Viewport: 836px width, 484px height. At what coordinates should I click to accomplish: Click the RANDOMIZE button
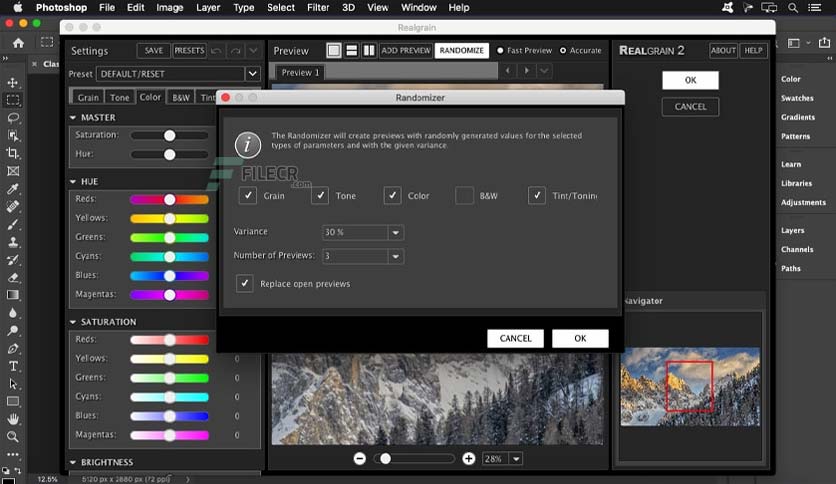[x=462, y=51]
